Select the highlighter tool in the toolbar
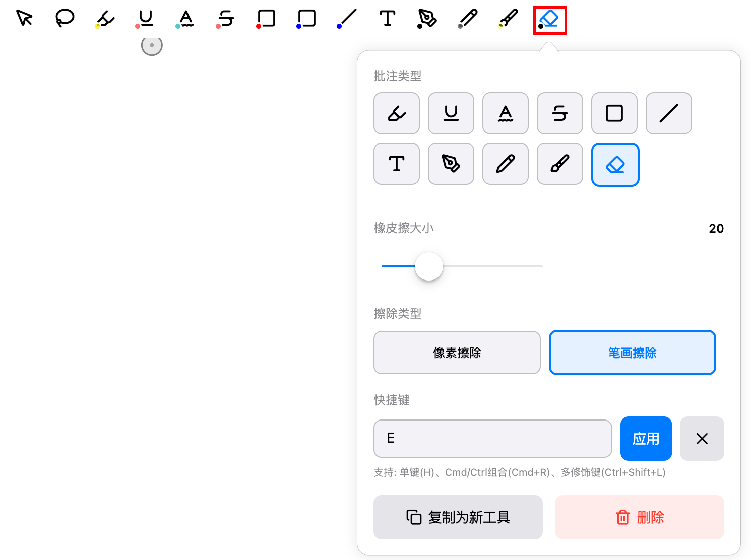 coord(104,19)
